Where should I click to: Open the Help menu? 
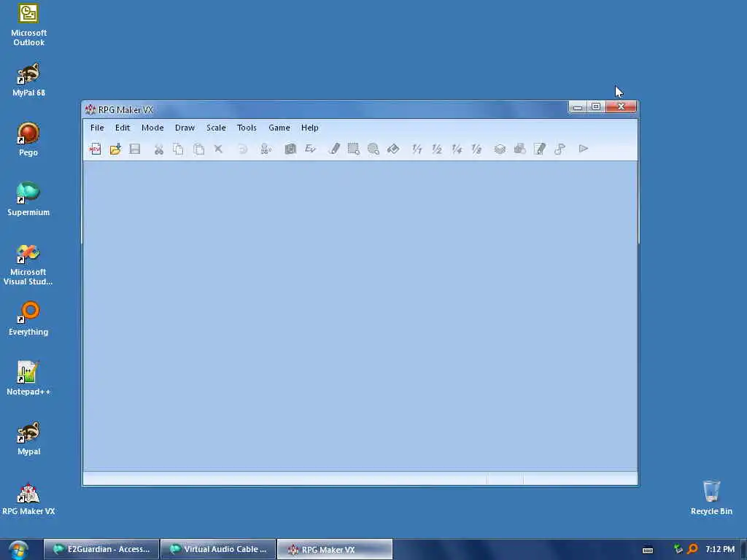pyautogui.click(x=309, y=128)
